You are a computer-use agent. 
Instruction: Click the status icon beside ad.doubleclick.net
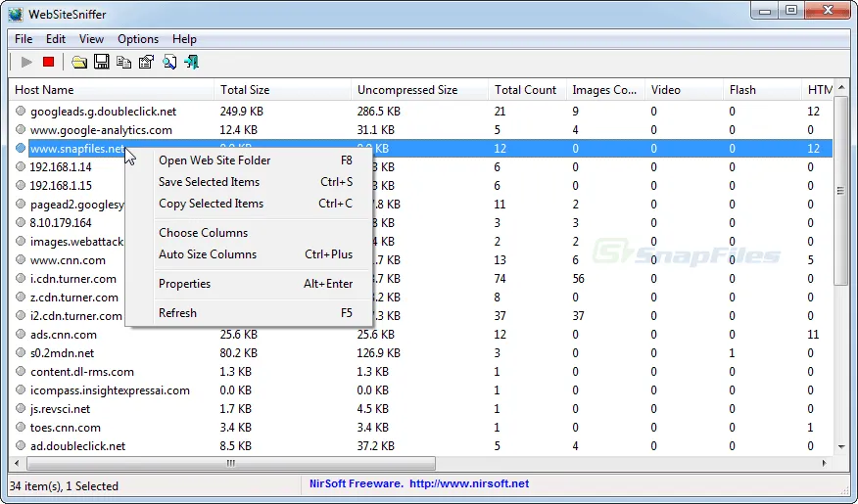click(x=21, y=445)
